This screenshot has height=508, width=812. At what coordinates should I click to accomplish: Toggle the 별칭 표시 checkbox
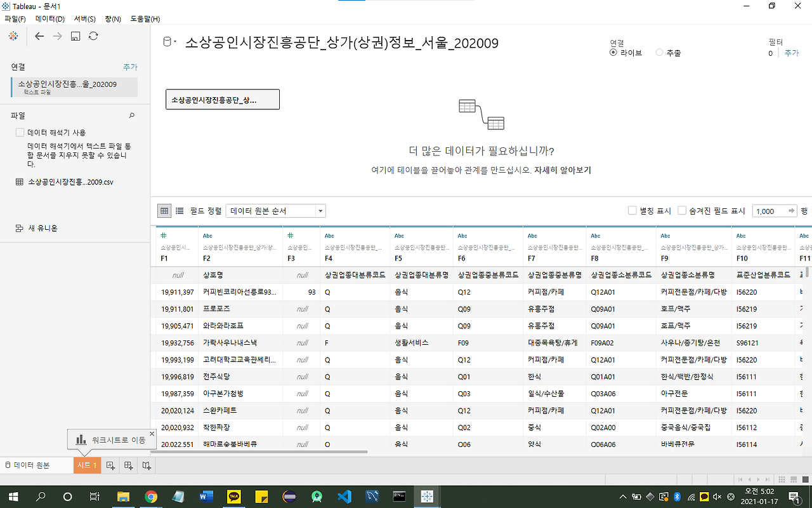(632, 211)
